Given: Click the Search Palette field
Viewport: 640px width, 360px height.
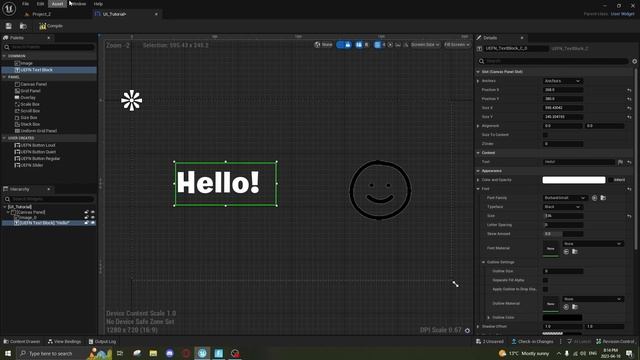Looking at the screenshot, I should (x=49, y=47).
